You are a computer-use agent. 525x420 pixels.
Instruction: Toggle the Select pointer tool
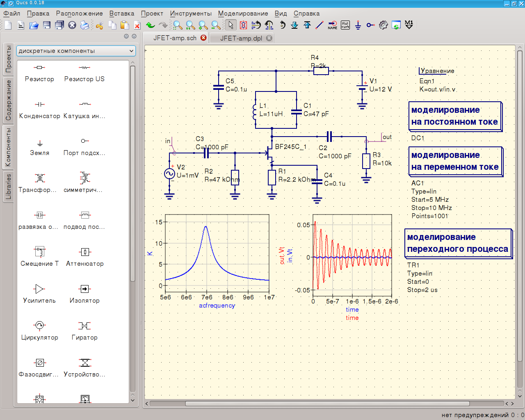[x=231, y=25]
